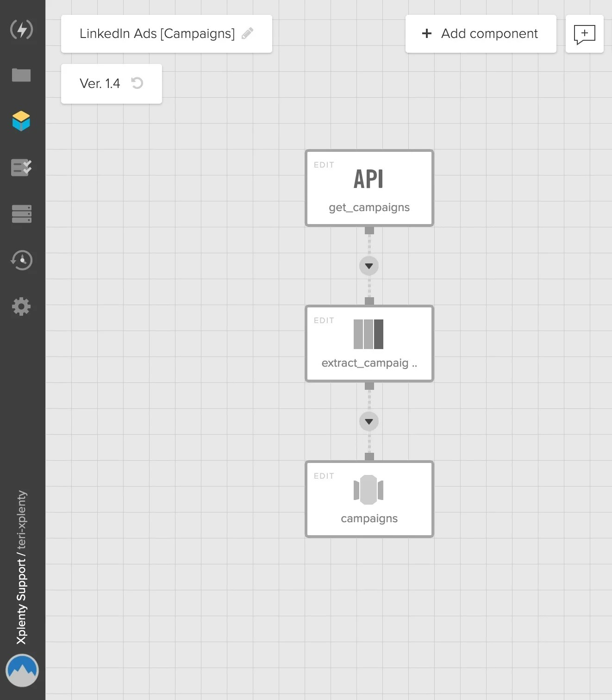Click EDIT on the get_campaigns API component

coord(323,165)
